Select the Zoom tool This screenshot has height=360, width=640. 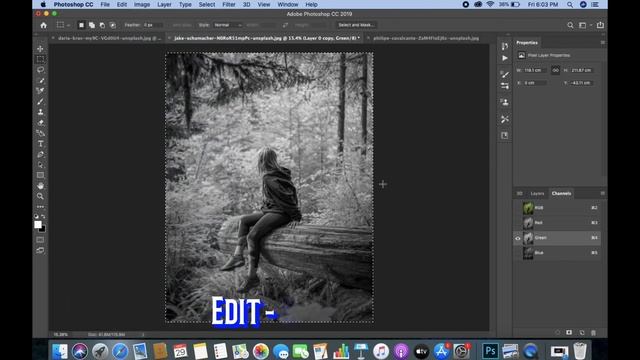(40, 196)
